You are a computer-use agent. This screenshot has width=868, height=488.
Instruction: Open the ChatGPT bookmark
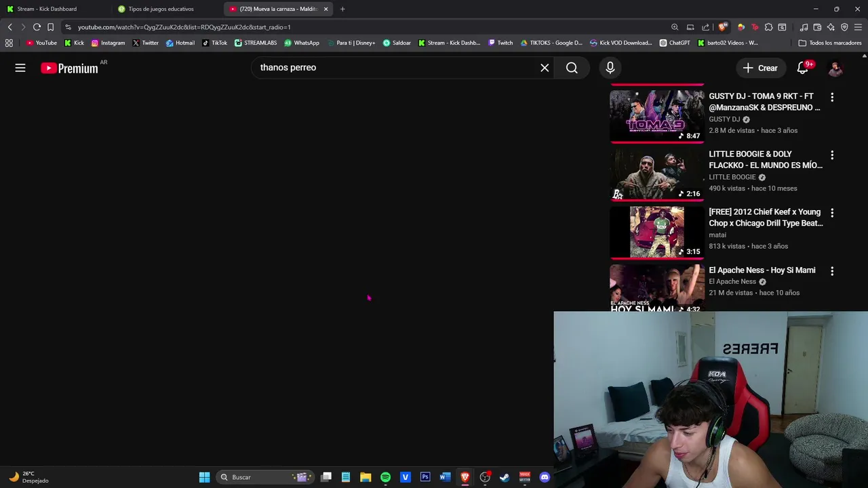[674, 43]
